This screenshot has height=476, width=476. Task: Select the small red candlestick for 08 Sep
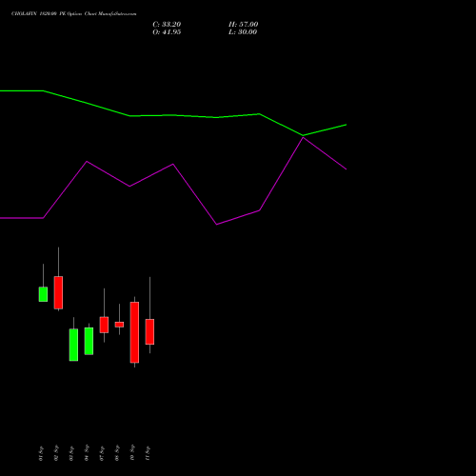coord(119,325)
